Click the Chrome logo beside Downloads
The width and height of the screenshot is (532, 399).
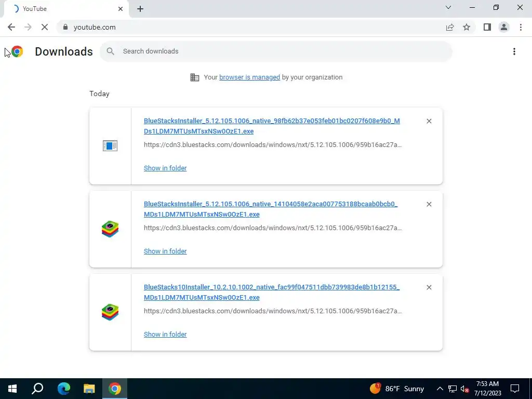17,51
